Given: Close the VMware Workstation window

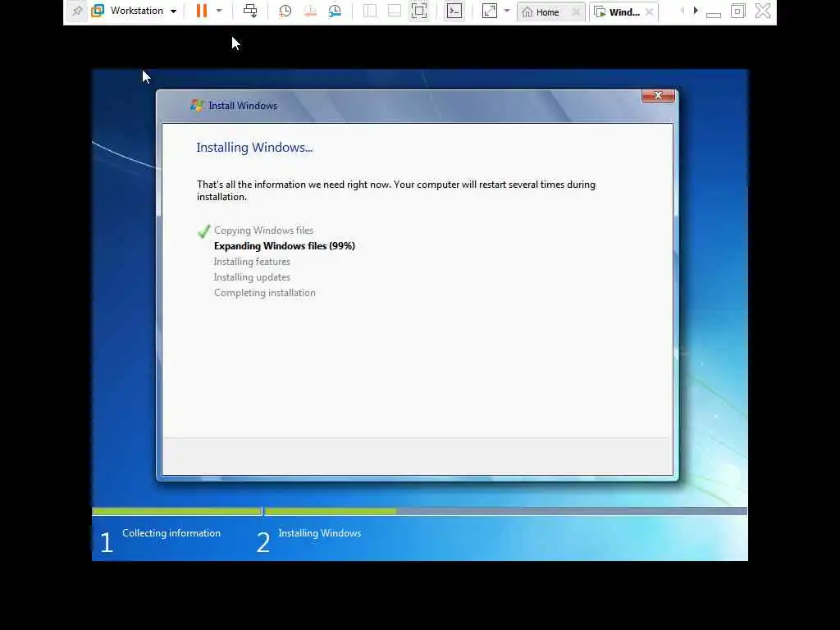Looking at the screenshot, I should [763, 11].
